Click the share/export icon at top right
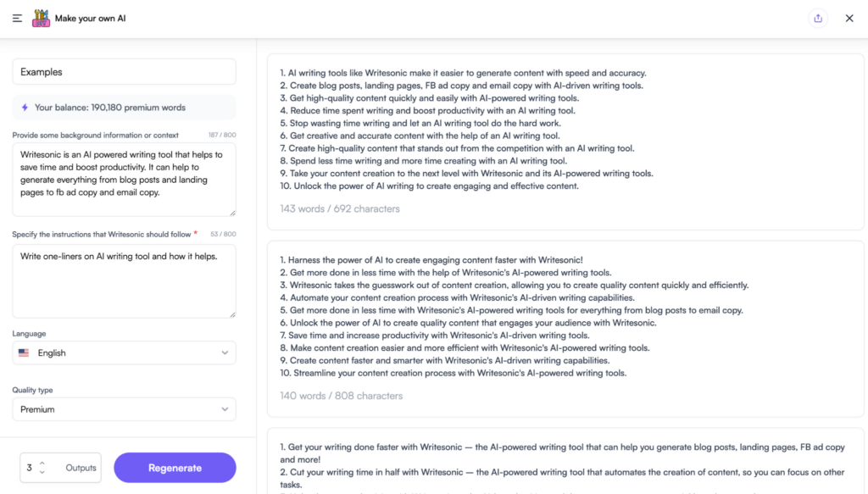Viewport: 868px width, 494px height. point(818,17)
